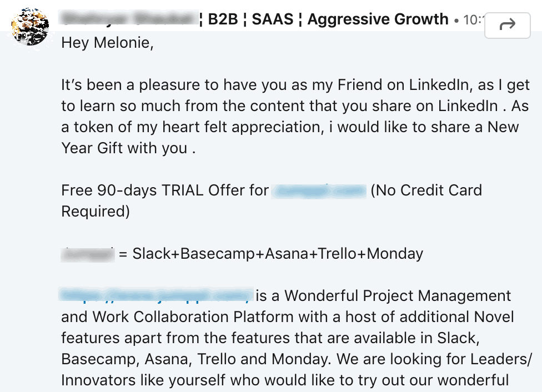Open the blurred link after "TRIAL Offer for"
The image size is (542, 392).
319,190
